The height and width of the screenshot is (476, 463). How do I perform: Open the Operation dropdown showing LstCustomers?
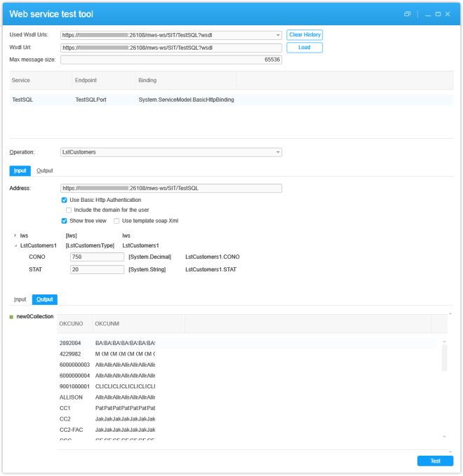[278, 152]
